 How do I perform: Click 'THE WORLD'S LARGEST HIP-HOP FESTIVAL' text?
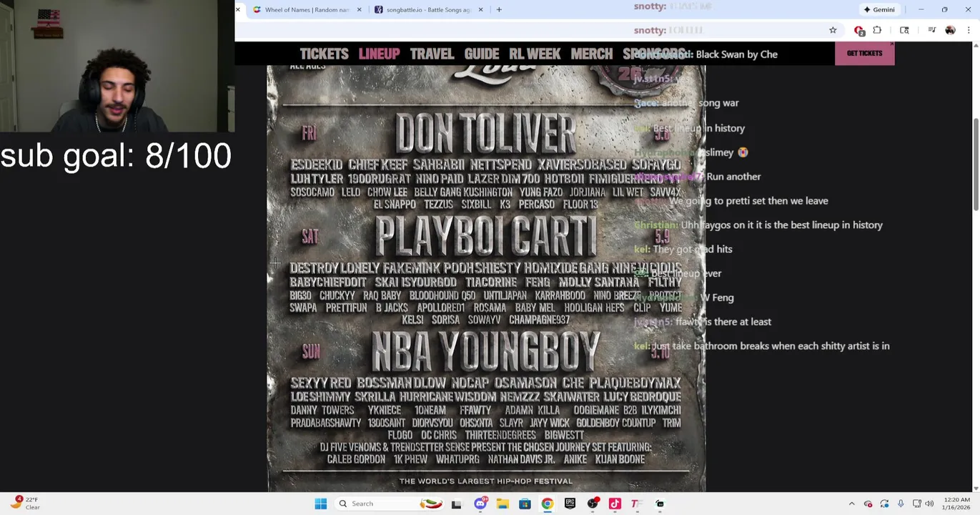[x=485, y=481]
